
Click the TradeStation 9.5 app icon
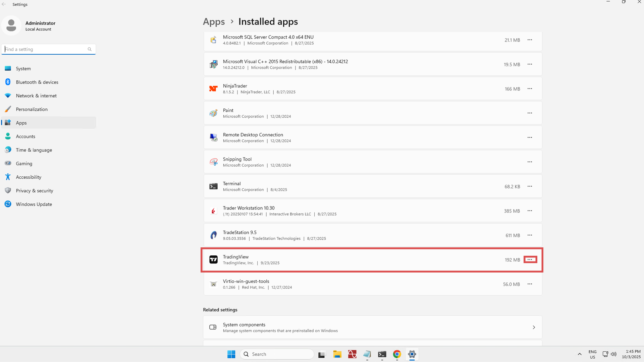pos(213,235)
